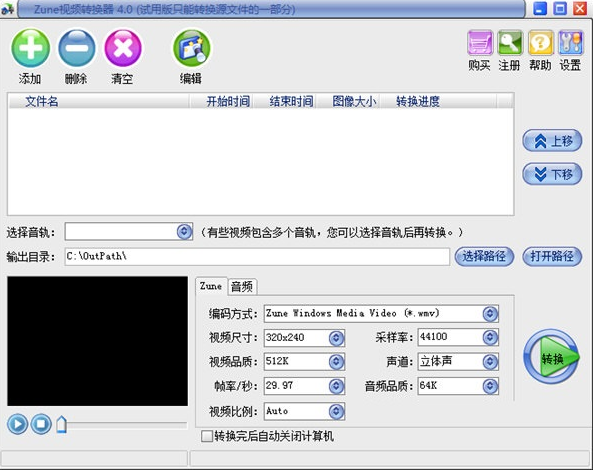This screenshot has height=470, width=593.
Task: Open the 视频尺寸 320x240 dropdown
Action: point(336,338)
